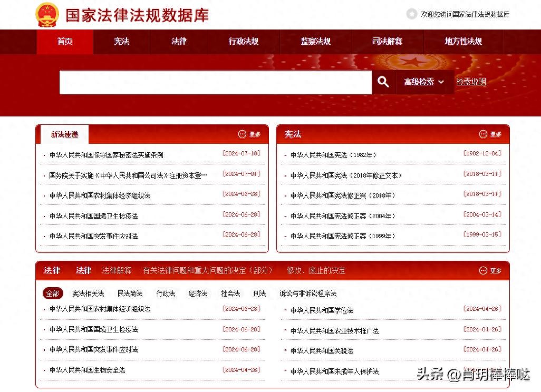
Task: Open the 地方性法规 navigation menu
Action: [463, 42]
